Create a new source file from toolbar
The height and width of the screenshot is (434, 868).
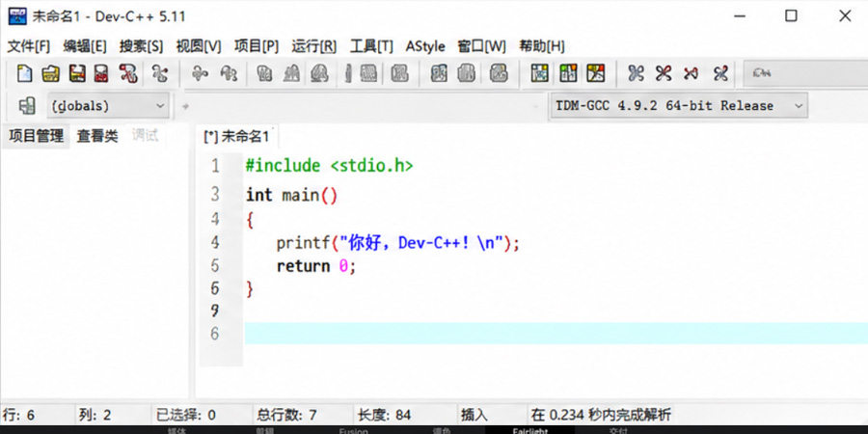point(24,73)
